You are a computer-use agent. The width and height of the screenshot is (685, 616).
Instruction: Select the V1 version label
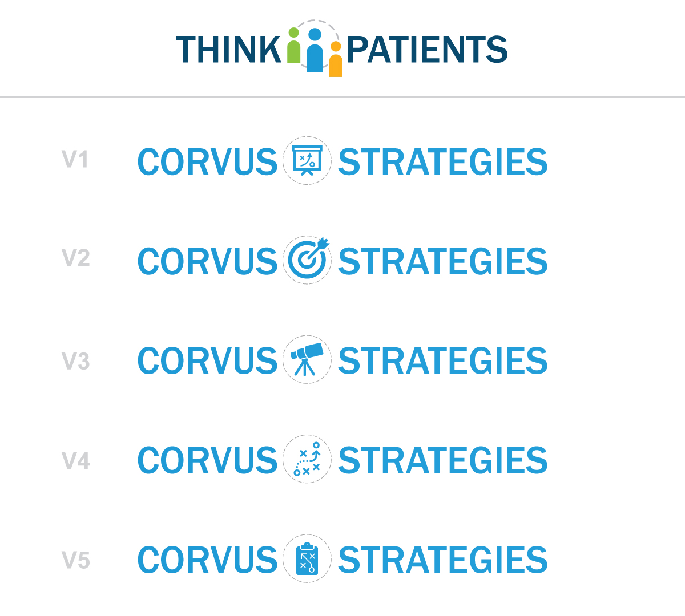click(75, 160)
